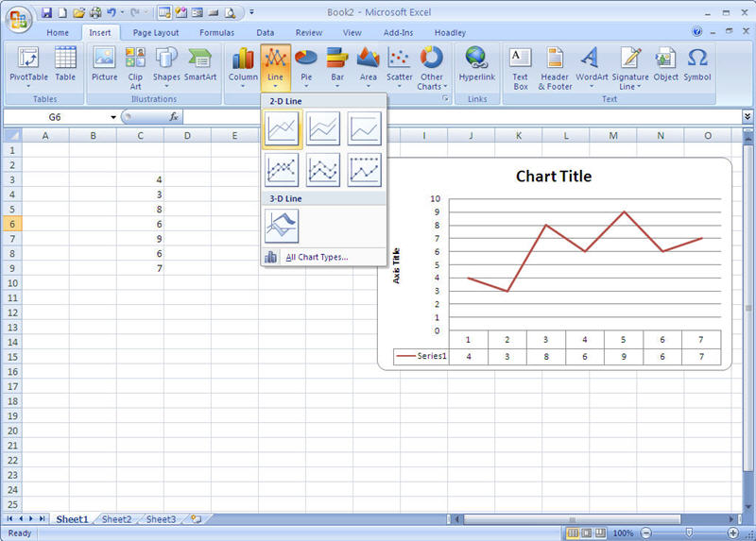
Task: Click the horizontal scrollbar
Action: 572,519
